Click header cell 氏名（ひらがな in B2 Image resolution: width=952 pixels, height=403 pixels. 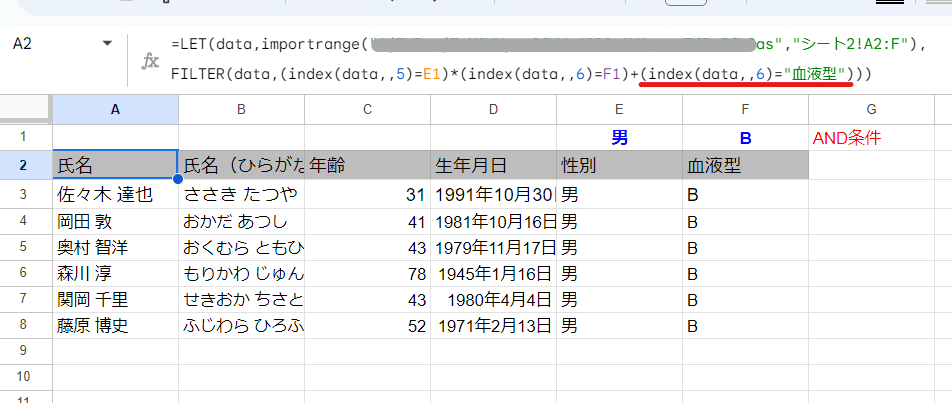click(241, 165)
